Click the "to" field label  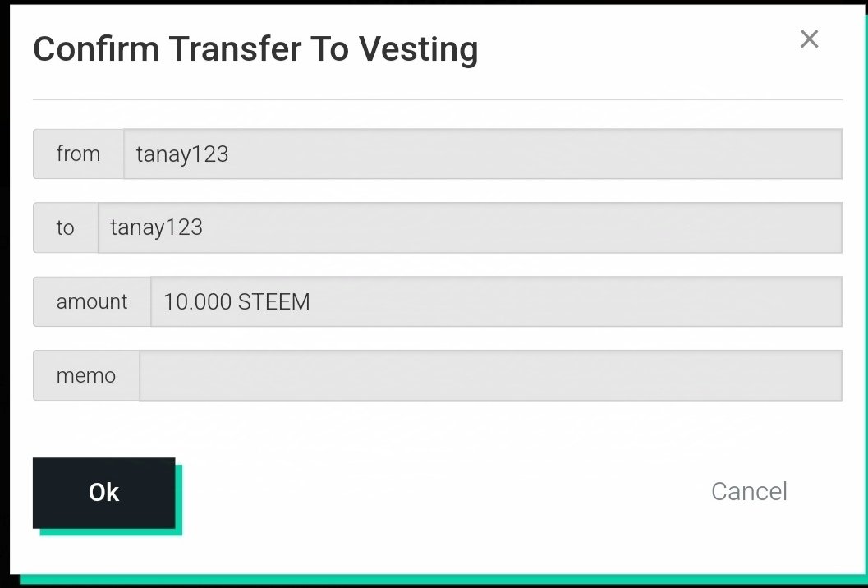coord(65,227)
